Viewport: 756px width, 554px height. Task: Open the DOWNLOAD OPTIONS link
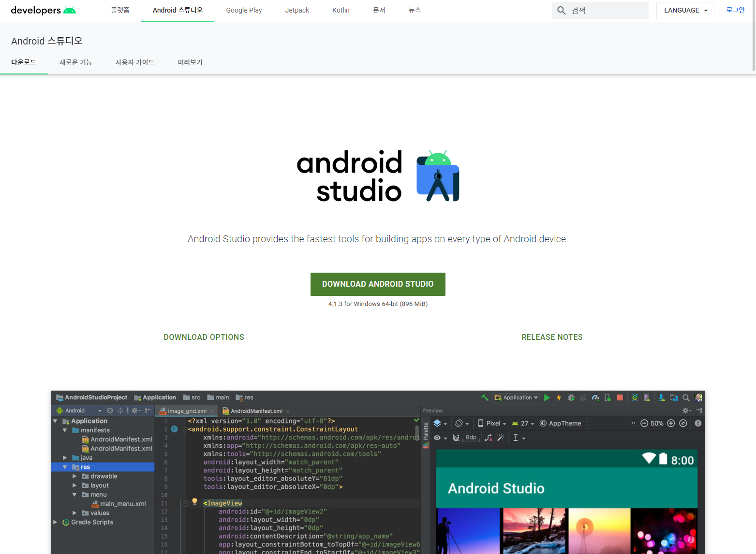[x=204, y=337]
